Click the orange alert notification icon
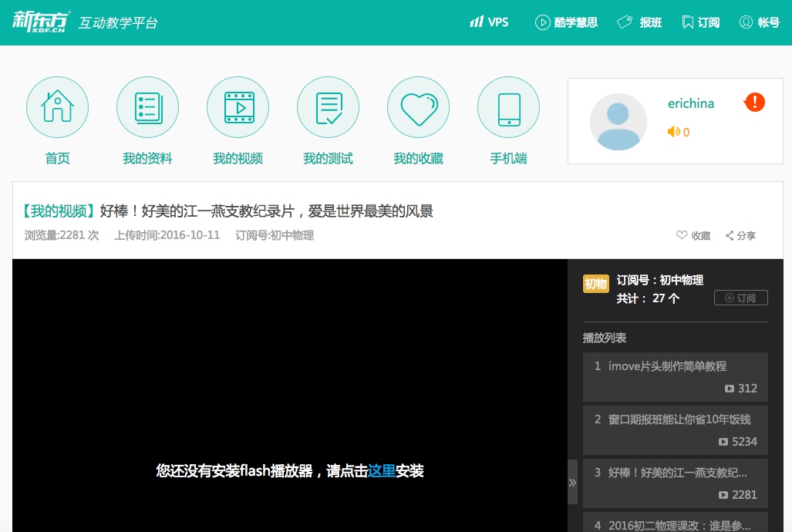792x532 pixels. point(755,102)
